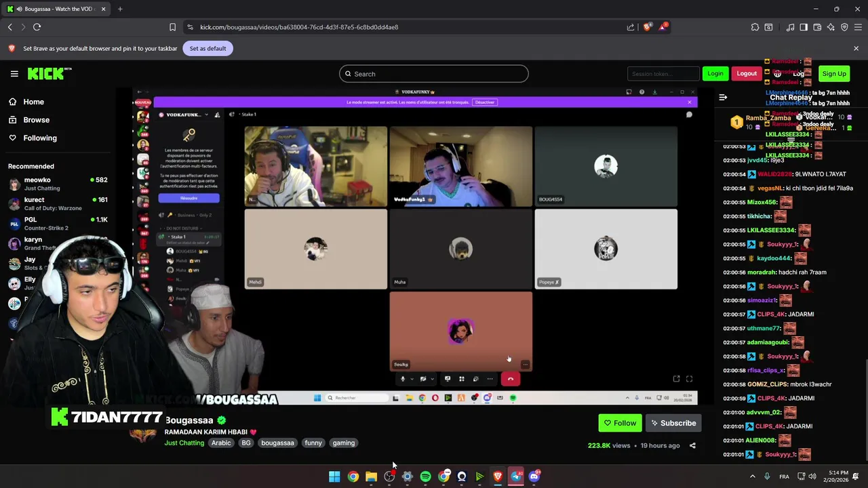868x488 pixels.
Task: Click chat message 'WALID2828: 9LWNATO L7AYAT'
Action: [x=795, y=174]
